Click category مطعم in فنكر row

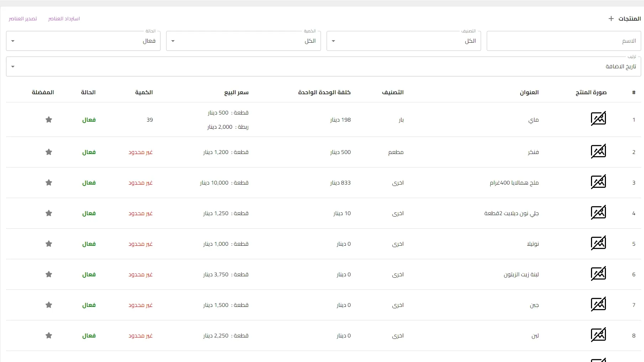(x=396, y=152)
